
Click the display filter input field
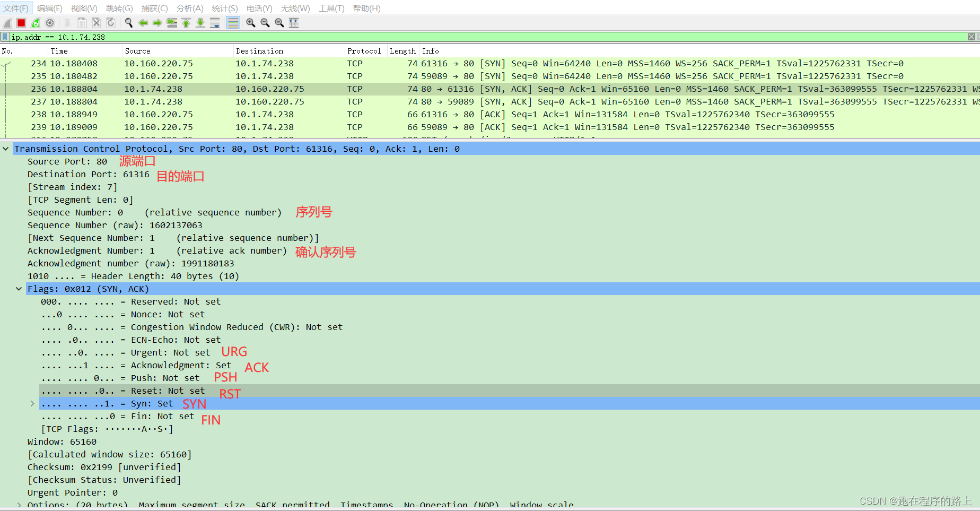(488, 37)
